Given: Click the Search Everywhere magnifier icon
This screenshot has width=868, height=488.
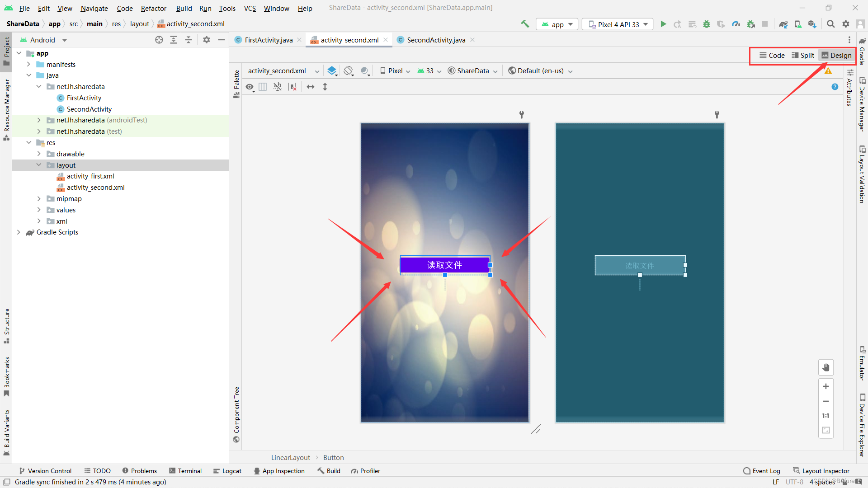Looking at the screenshot, I should tap(830, 24).
